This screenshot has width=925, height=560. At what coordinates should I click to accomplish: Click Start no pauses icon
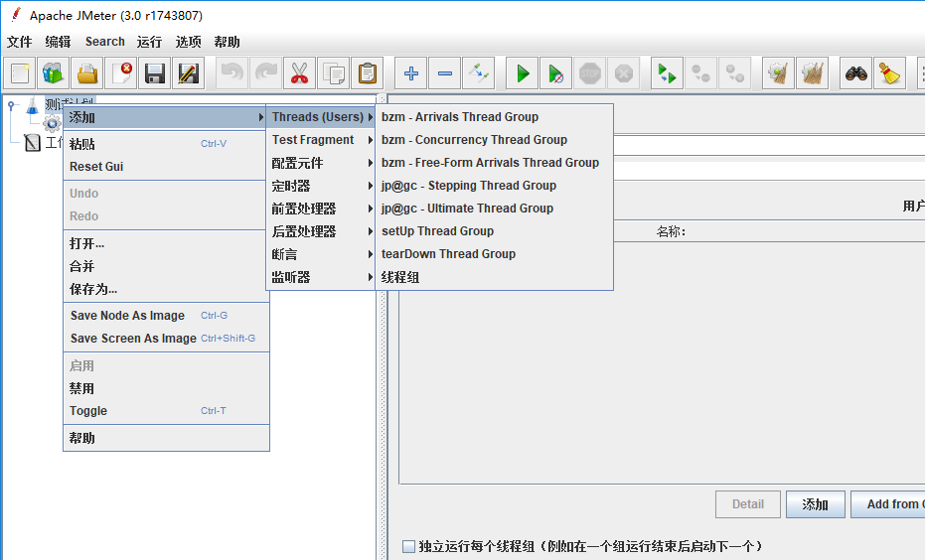555,73
